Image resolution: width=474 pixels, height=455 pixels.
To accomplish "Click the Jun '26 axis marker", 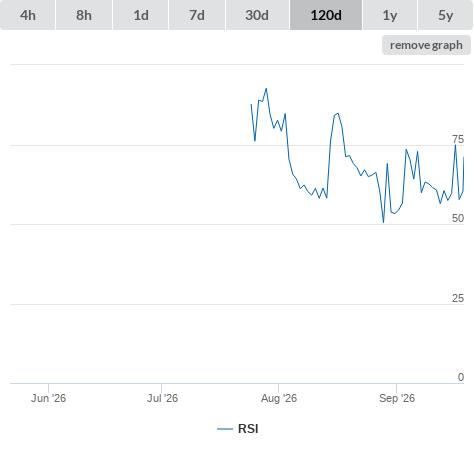I will pos(48,398).
